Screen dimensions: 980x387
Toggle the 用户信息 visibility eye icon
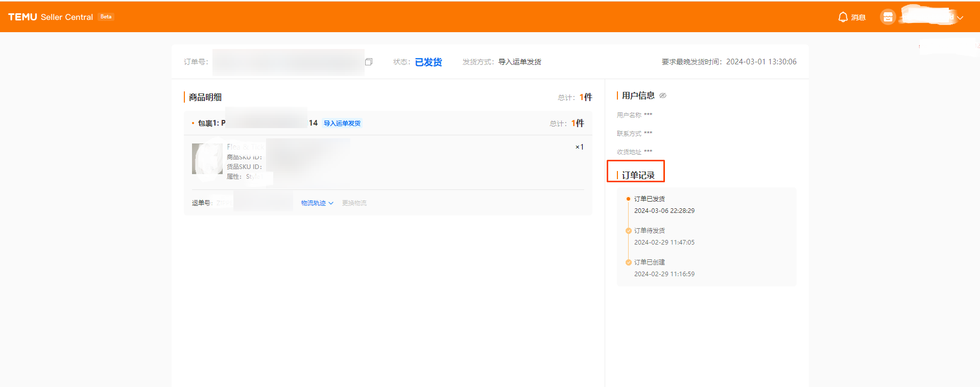point(663,95)
